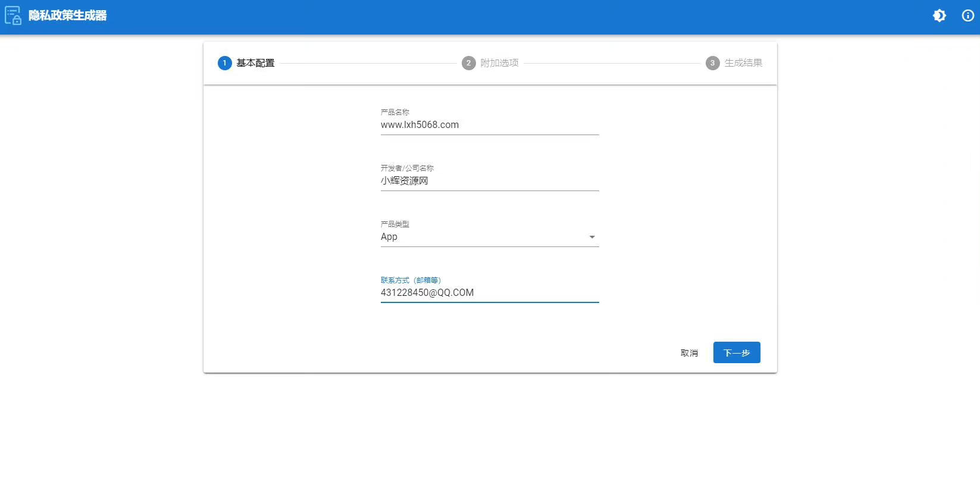Open the info about icon

[968, 16]
